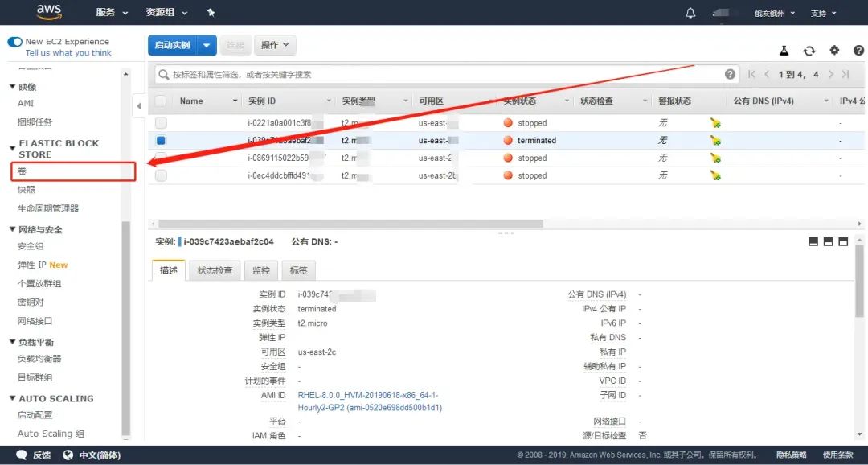
Task: Open 安全组 security groups in sidebar
Action: pyautogui.click(x=31, y=246)
